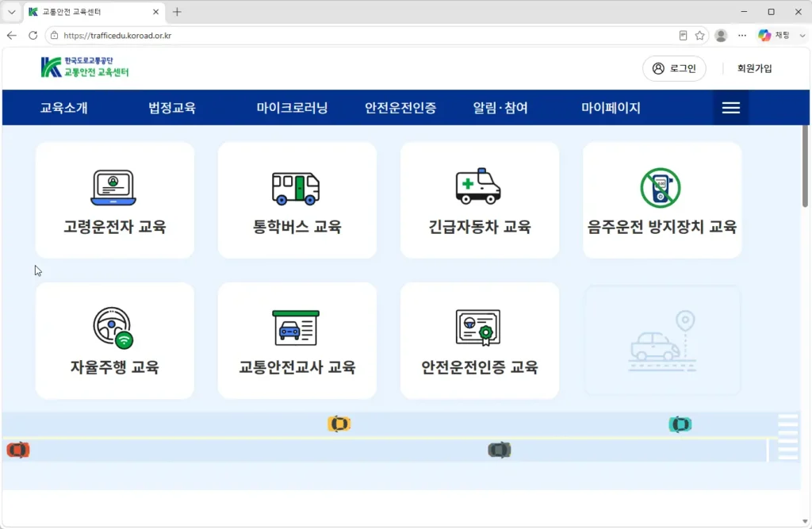Expand chevron beside 채팅 button
The image size is (812, 529).
click(x=802, y=35)
